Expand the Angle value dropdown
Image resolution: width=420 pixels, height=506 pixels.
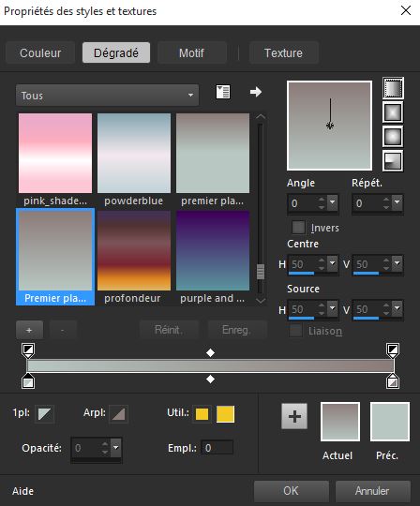tap(333, 202)
